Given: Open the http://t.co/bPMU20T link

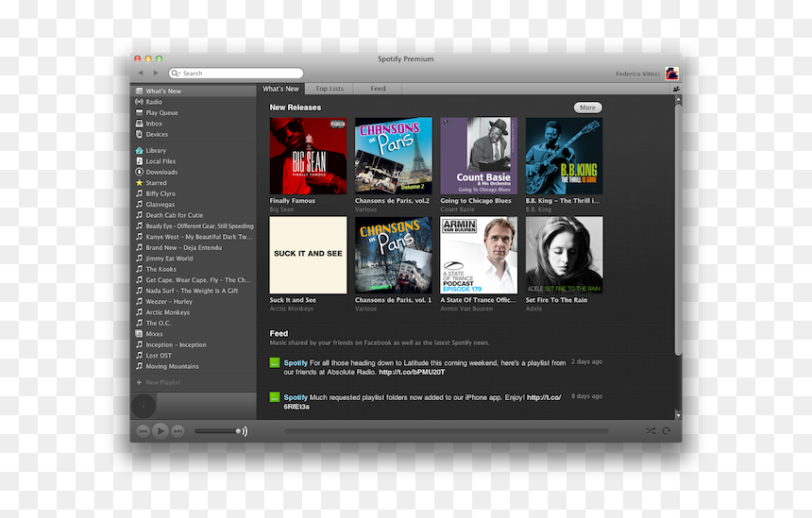Looking at the screenshot, I should pos(412,373).
